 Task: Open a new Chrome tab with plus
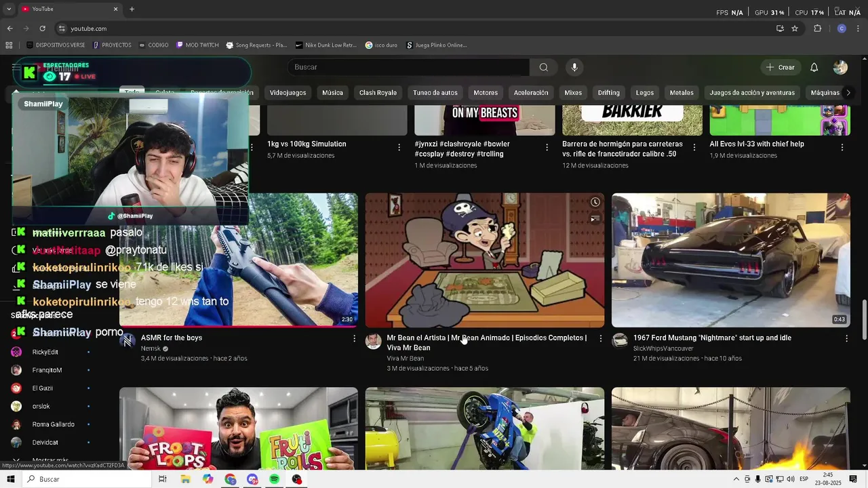coord(132,9)
